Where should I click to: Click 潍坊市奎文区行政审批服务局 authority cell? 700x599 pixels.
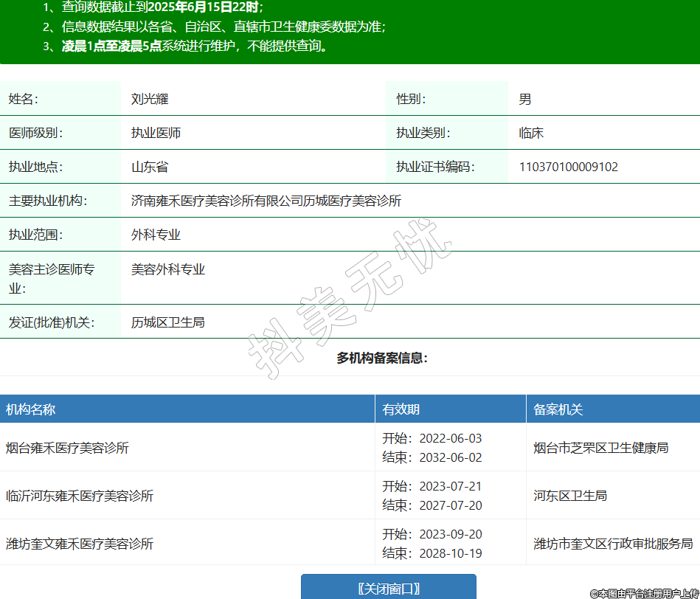(613, 544)
